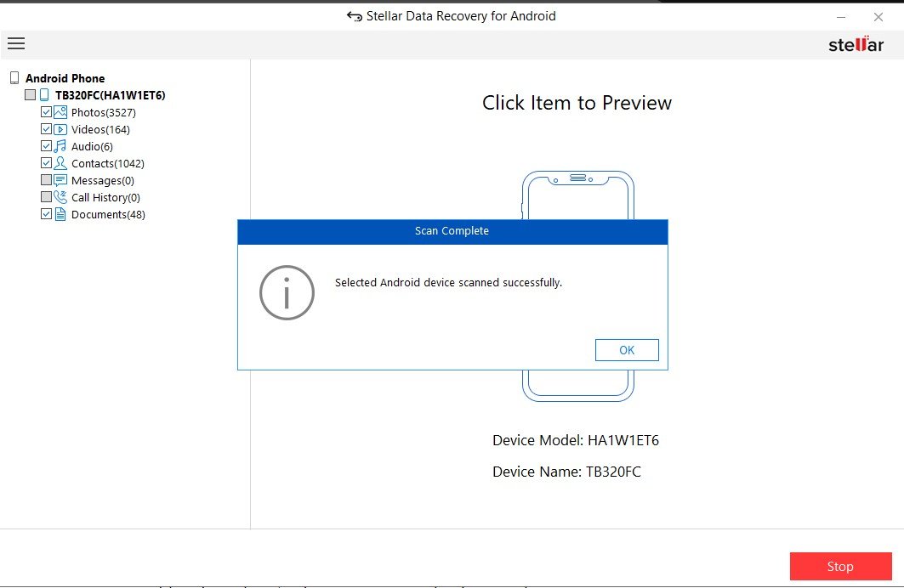Image resolution: width=904 pixels, height=588 pixels.
Task: Uncheck the Contacts checkbox
Action: [46, 163]
